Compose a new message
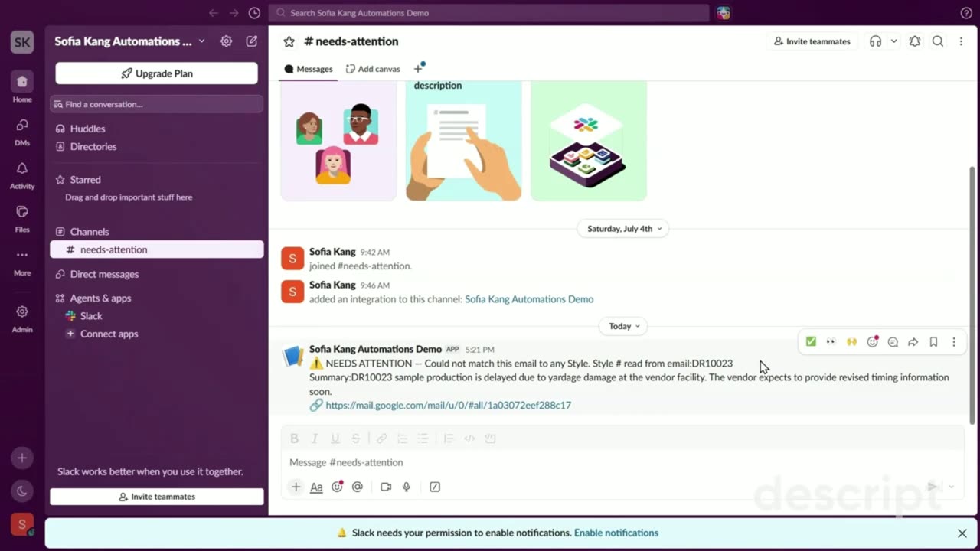This screenshot has width=980, height=551. 252,41
